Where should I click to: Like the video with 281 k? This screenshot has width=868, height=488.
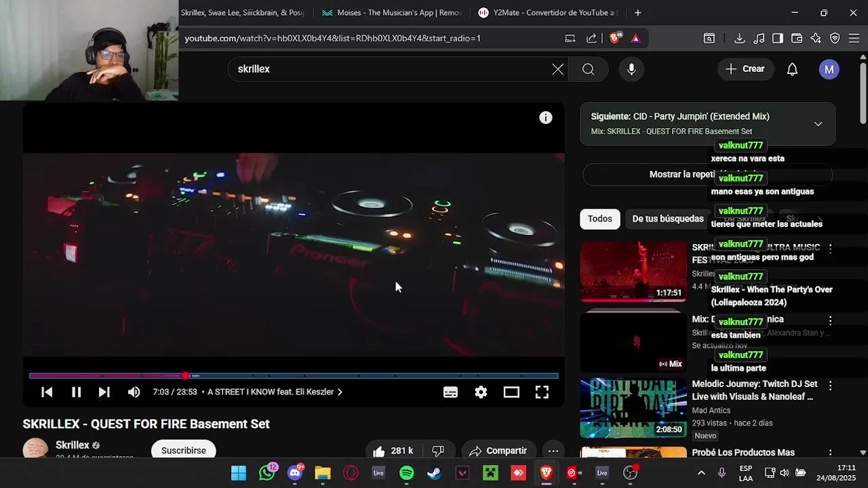(393, 451)
